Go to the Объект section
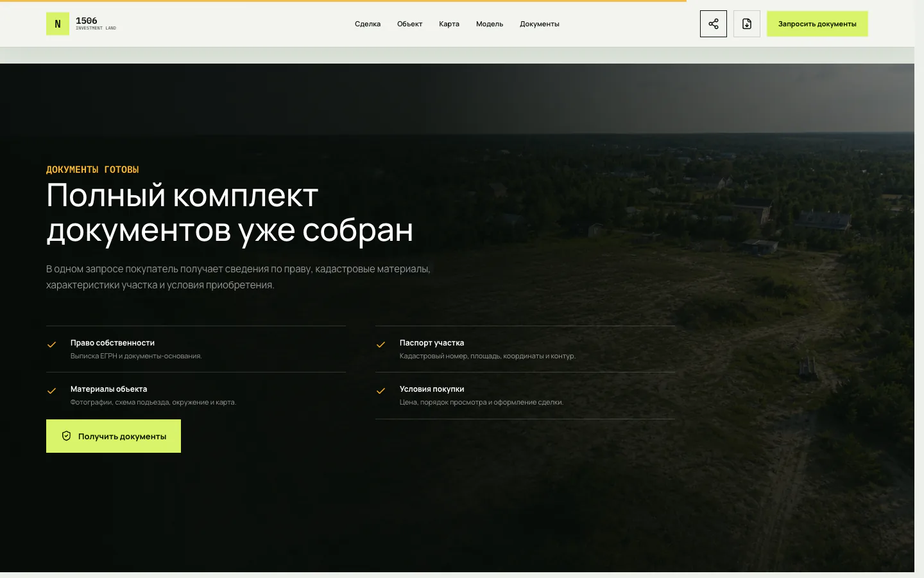The image size is (924, 578). pyautogui.click(x=409, y=24)
